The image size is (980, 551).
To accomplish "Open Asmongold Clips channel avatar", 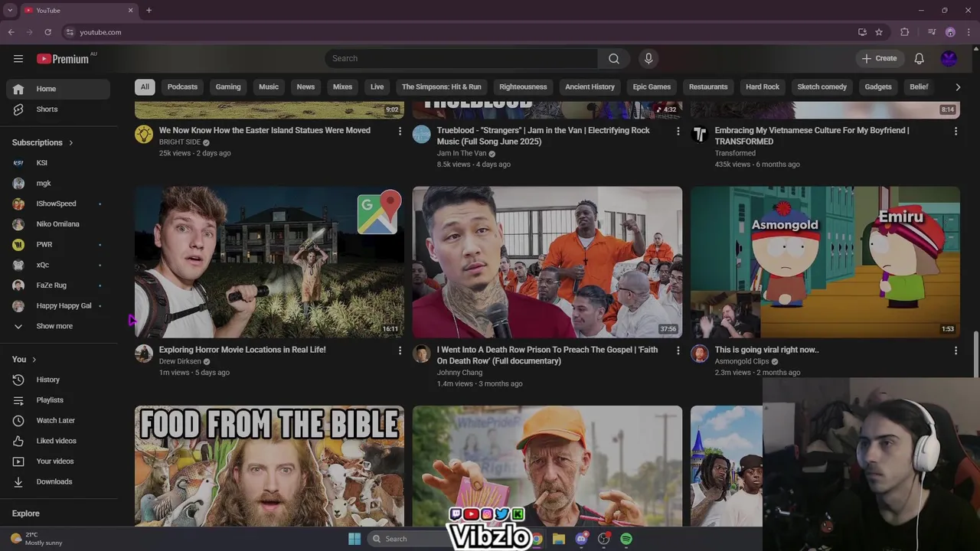I will click(700, 354).
